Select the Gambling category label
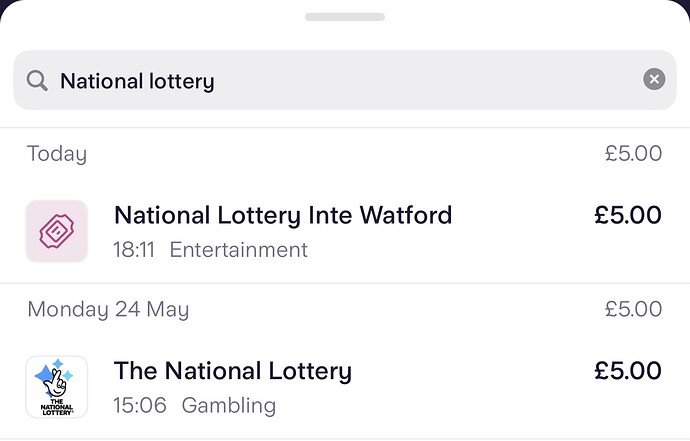Viewport: 690px width, 441px height. point(228,405)
